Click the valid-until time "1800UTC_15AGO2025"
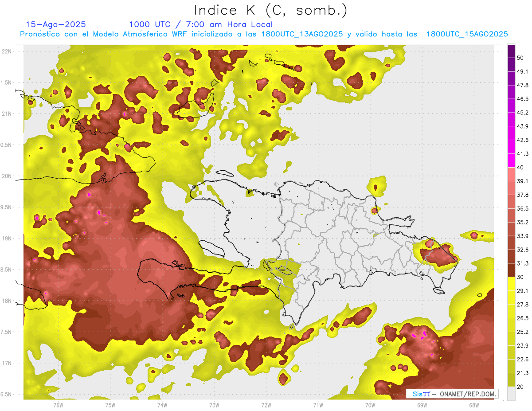 pos(467,34)
